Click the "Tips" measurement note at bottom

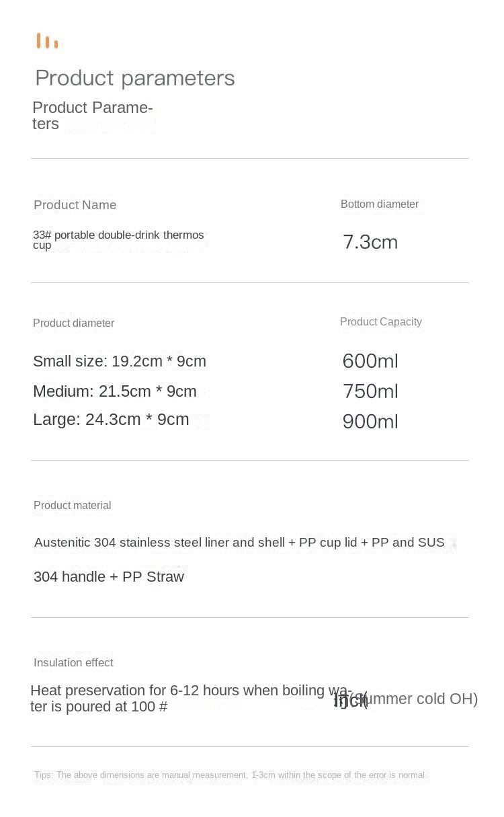coord(230,775)
